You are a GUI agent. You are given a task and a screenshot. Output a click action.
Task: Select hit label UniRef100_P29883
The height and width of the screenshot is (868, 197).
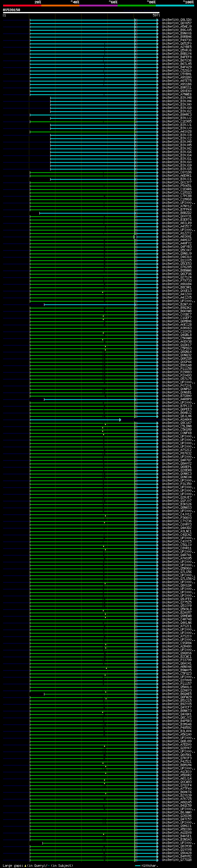pyautogui.click(x=176, y=372)
